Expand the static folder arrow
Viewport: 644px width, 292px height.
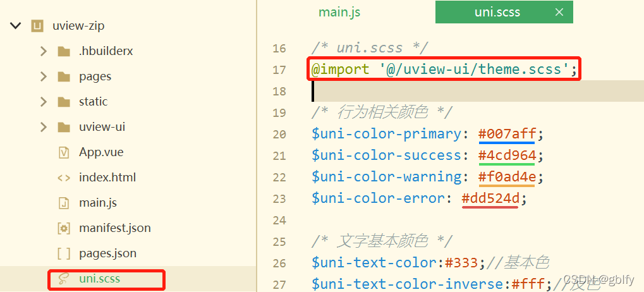coord(44,101)
